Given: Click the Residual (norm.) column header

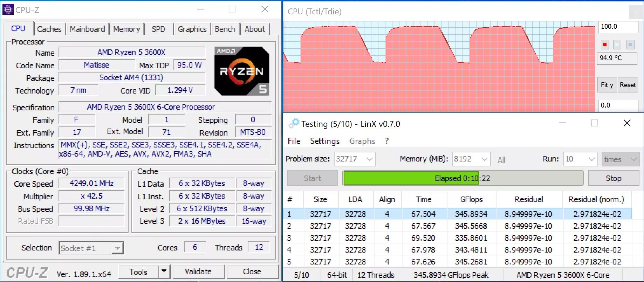Looking at the screenshot, I should click(x=596, y=199).
